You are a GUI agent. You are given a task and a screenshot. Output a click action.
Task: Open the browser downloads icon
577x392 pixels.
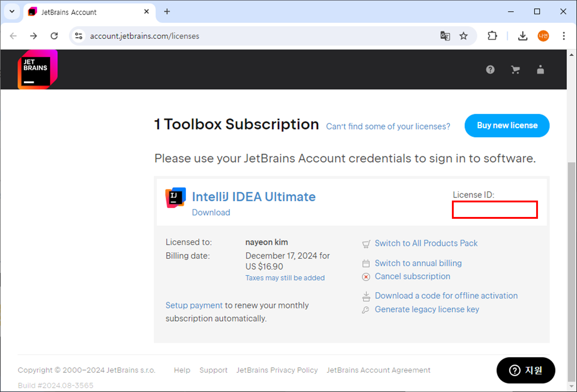click(523, 36)
